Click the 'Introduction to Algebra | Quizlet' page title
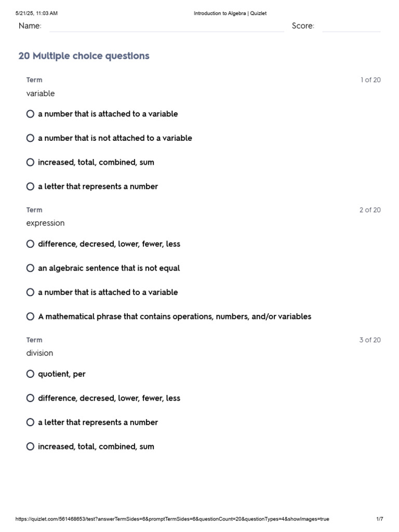The height and width of the screenshot is (532, 399). pos(230,13)
